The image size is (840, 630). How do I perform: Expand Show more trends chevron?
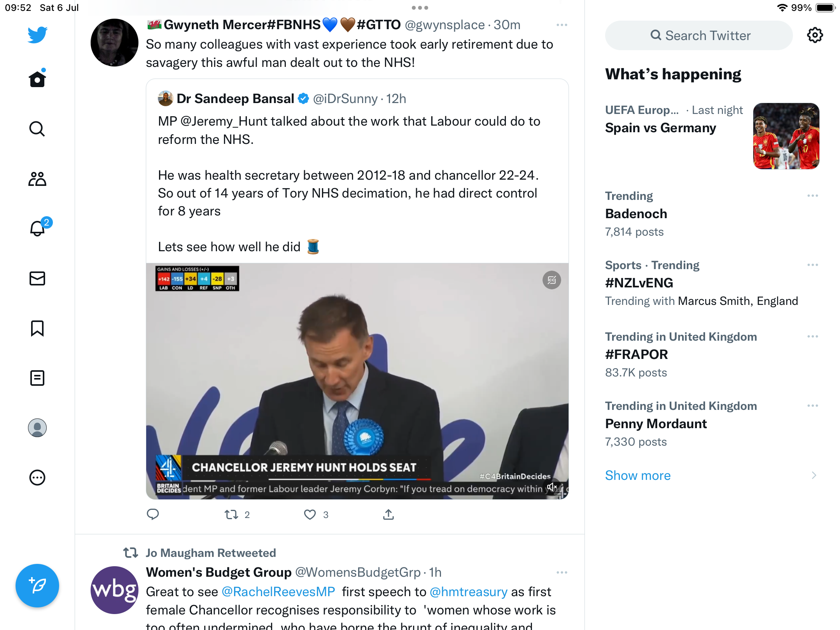tap(814, 475)
